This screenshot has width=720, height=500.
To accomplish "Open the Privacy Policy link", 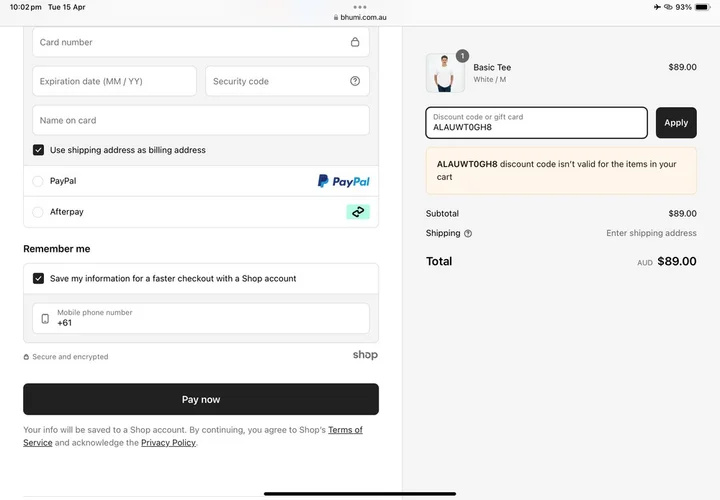I will tap(168, 442).
